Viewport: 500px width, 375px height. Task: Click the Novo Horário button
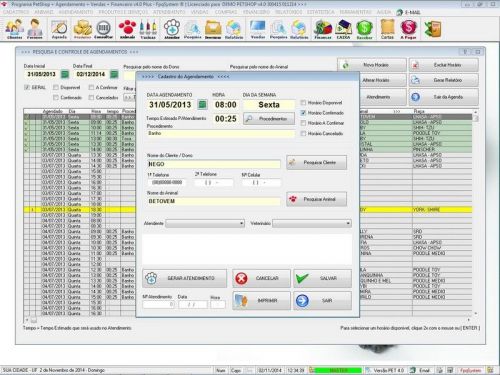pos(372,65)
